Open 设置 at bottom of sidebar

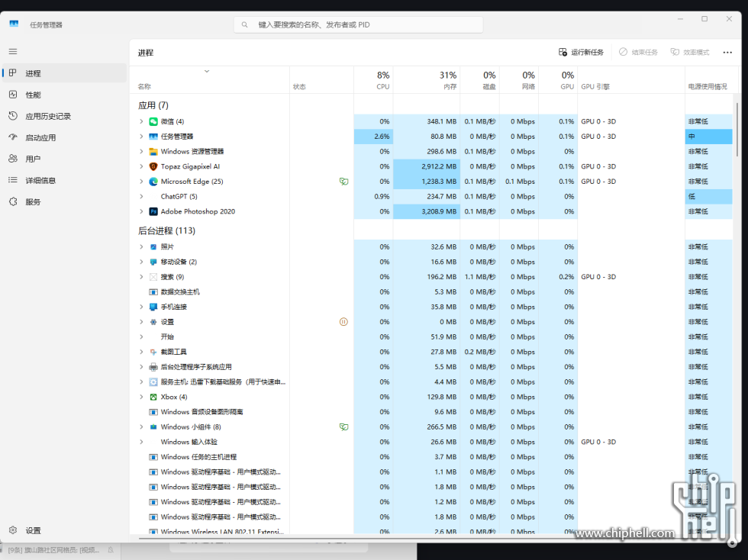point(33,530)
